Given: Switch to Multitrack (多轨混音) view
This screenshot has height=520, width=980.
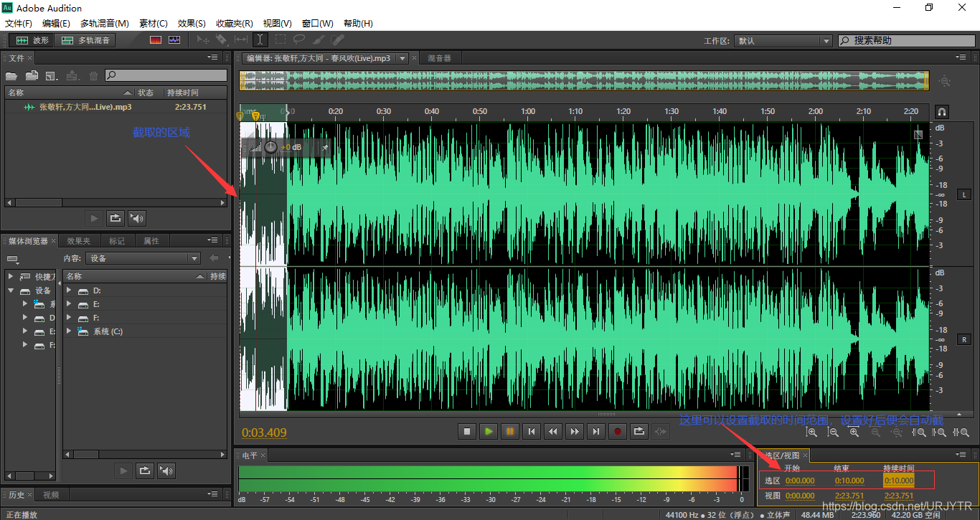Looking at the screenshot, I should pos(86,40).
